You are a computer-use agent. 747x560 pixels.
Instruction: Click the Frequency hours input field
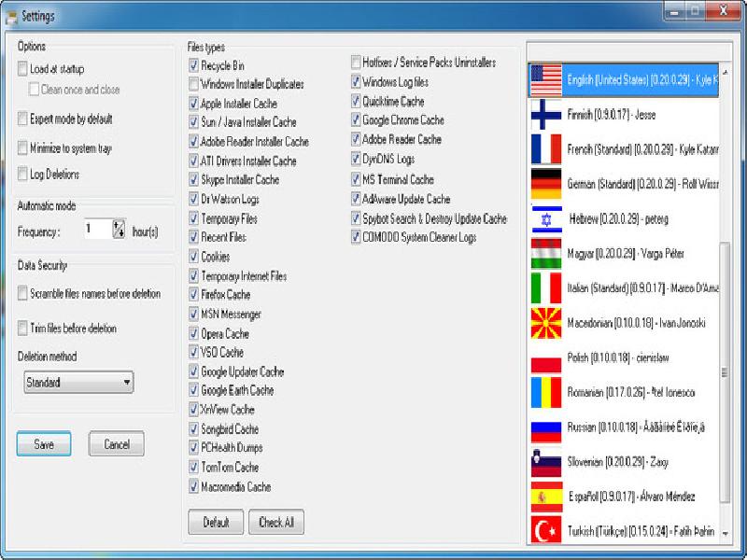(98, 229)
